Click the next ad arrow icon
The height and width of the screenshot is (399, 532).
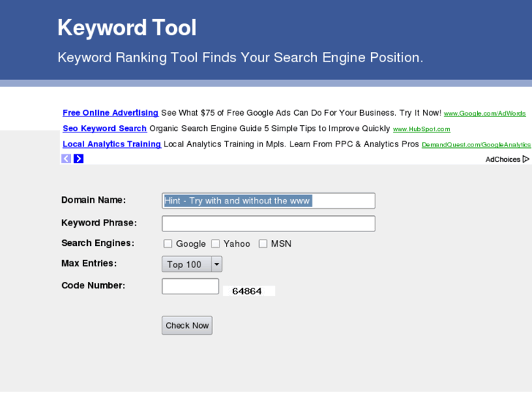[x=78, y=159]
